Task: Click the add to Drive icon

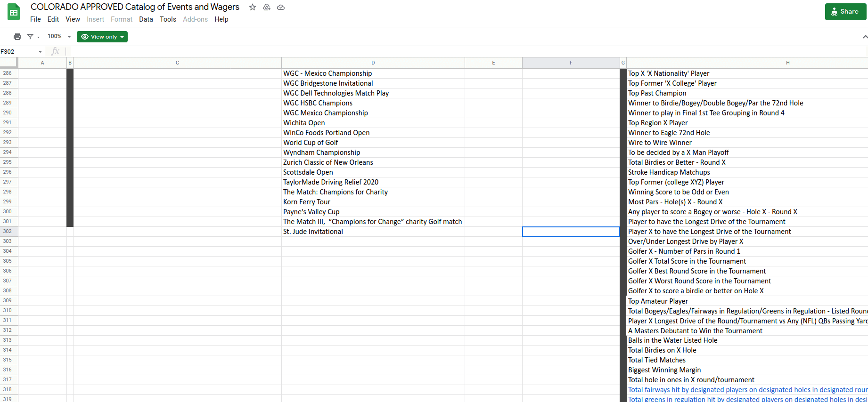Action: 267,7
